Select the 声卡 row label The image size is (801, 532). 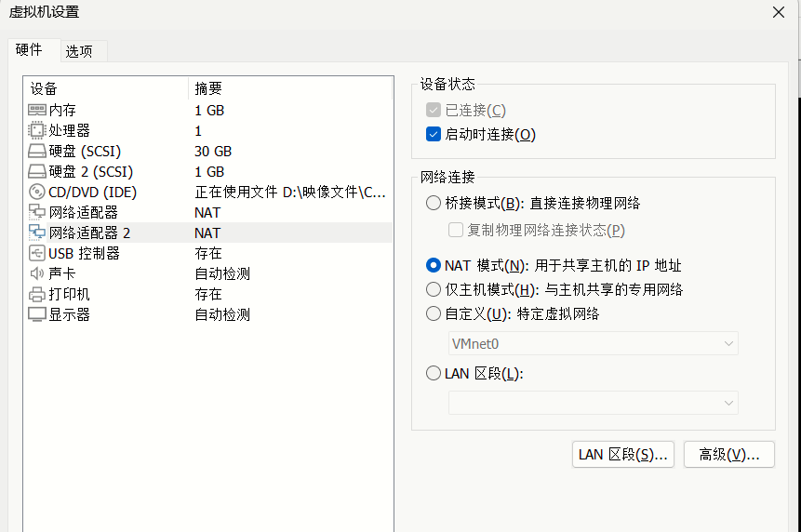point(62,273)
